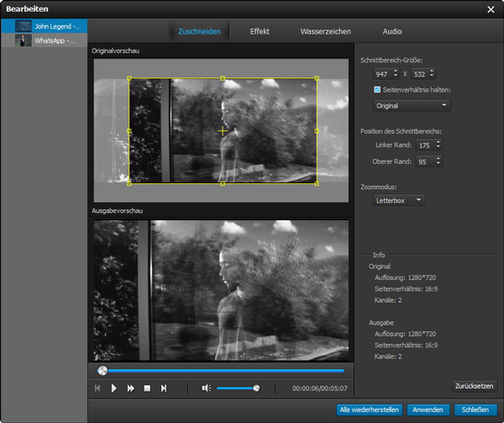This screenshot has height=423, width=504.
Task: Click the crop height field 532
Action: (x=420, y=74)
